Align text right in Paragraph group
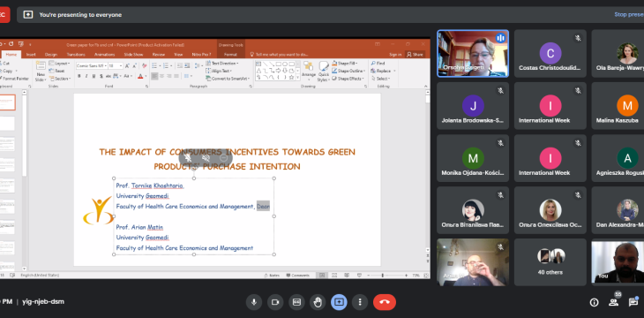This screenshot has height=318, width=644. 169,76
